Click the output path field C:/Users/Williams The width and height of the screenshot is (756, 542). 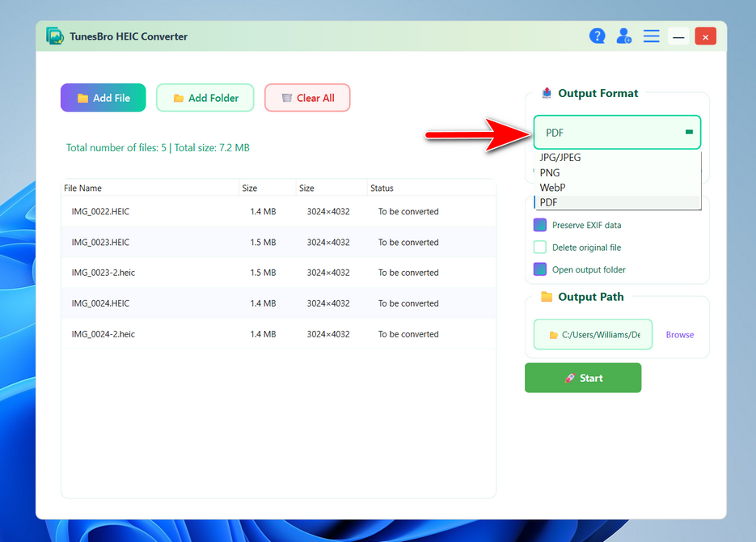pyautogui.click(x=593, y=335)
